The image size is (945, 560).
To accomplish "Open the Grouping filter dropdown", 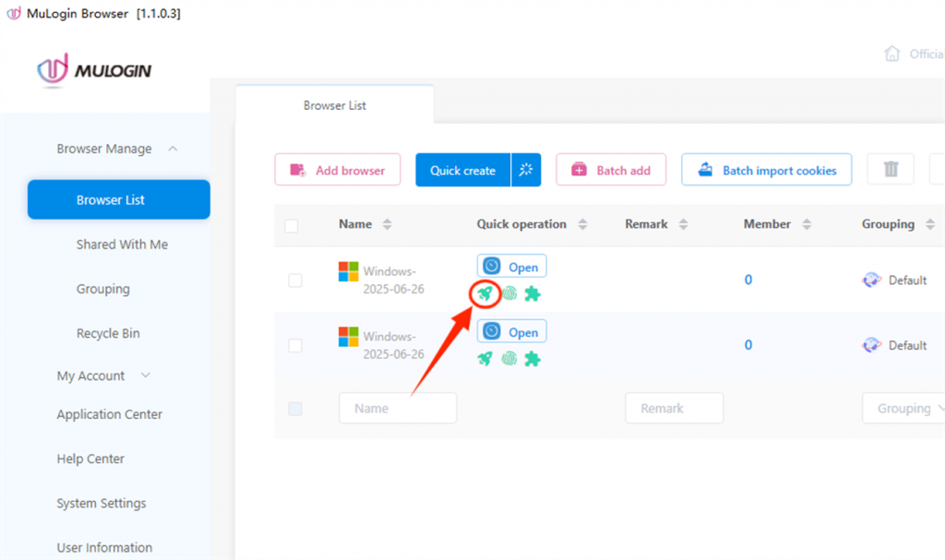I will tap(903, 408).
